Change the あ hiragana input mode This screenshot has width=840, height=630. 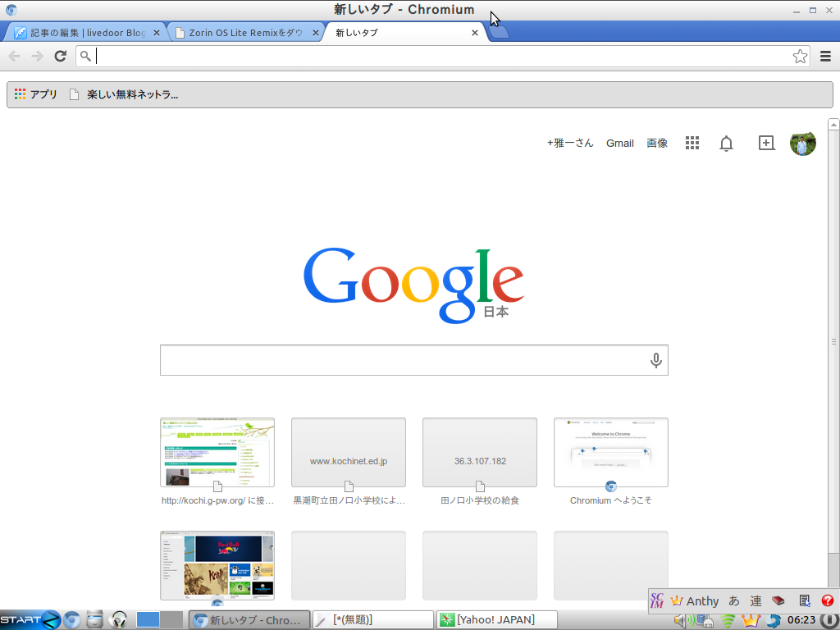(734, 601)
